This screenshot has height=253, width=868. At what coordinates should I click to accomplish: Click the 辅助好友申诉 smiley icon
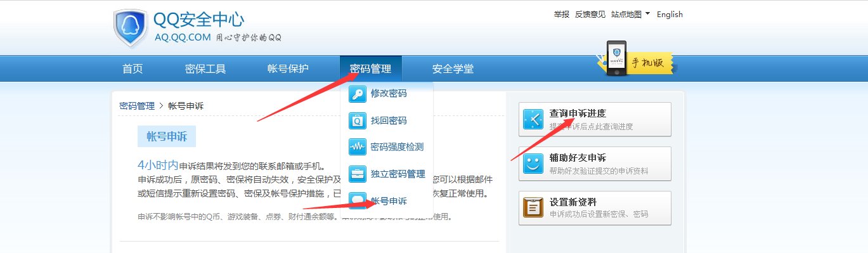click(533, 164)
